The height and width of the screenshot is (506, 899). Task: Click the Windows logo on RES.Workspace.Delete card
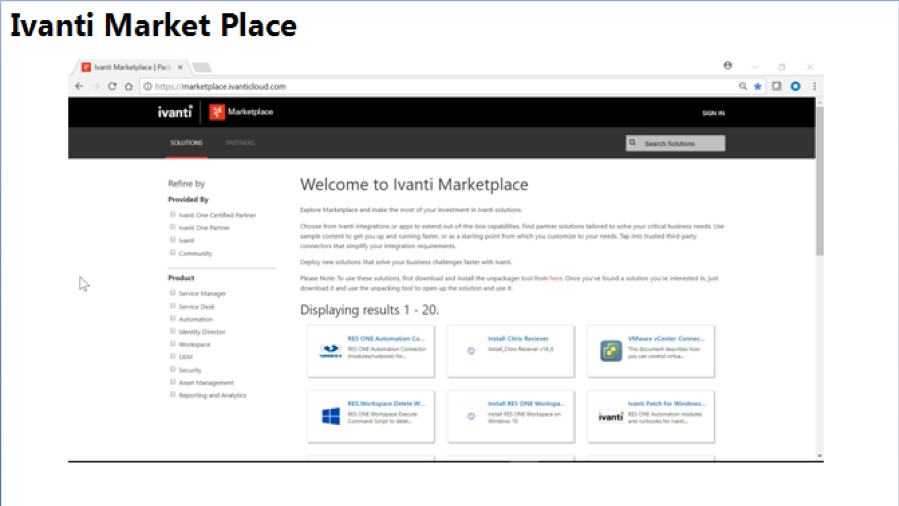pyautogui.click(x=331, y=416)
